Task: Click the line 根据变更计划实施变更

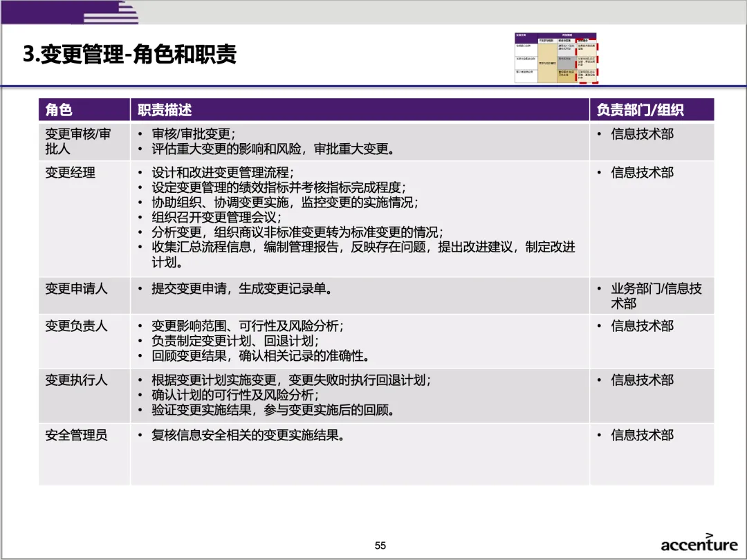Action: click(x=291, y=380)
